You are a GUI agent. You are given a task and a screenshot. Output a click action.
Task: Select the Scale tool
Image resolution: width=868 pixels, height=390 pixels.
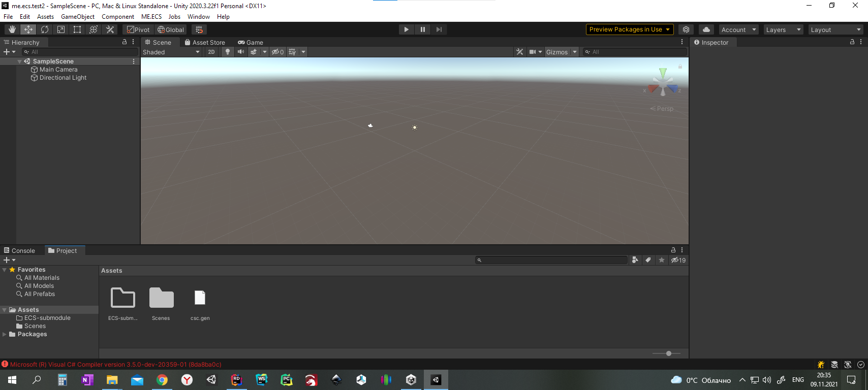point(61,29)
